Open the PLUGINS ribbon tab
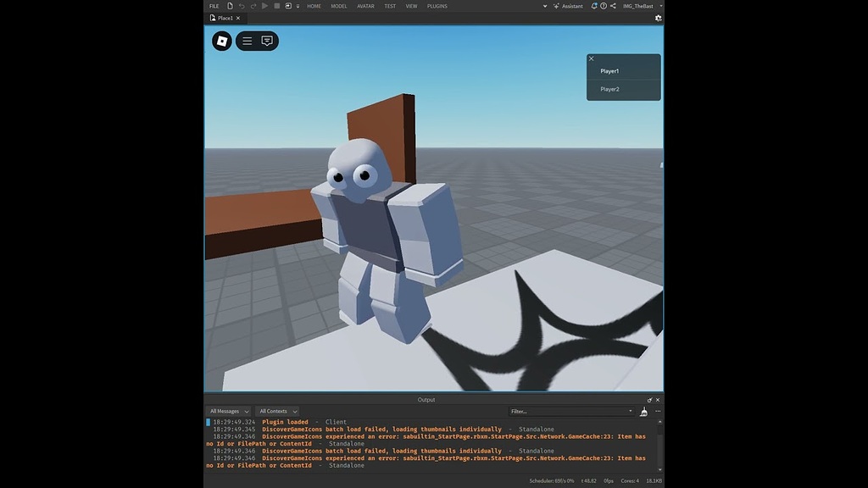Viewport: 868px width, 488px height. 437,6
